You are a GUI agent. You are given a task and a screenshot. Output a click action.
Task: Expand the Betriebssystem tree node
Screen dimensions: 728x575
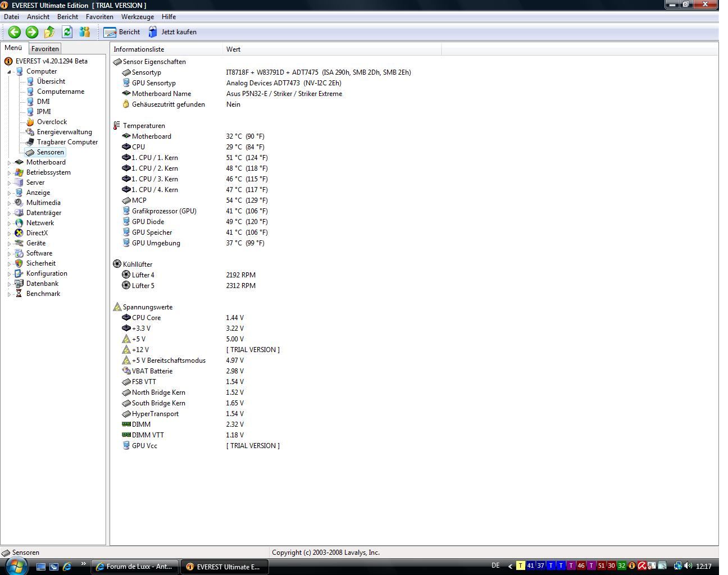[x=10, y=173]
